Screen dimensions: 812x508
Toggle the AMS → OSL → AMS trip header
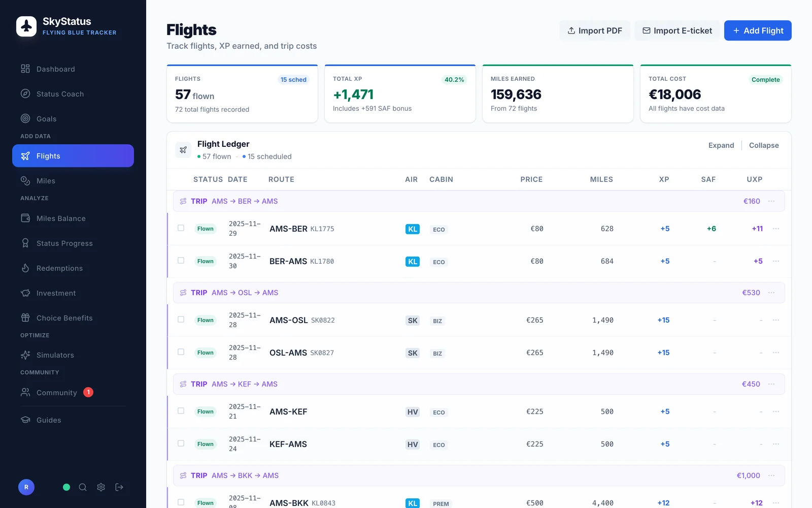pos(479,293)
